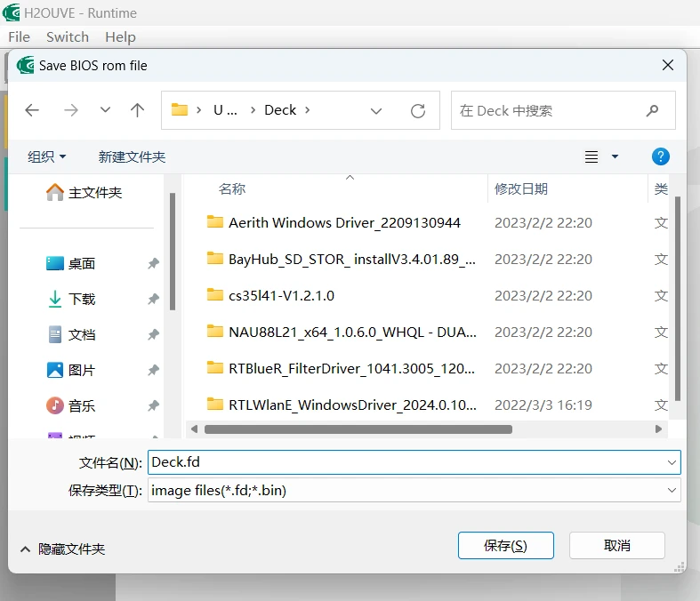The height and width of the screenshot is (601, 700).
Task: Open the help question mark icon
Action: (660, 156)
